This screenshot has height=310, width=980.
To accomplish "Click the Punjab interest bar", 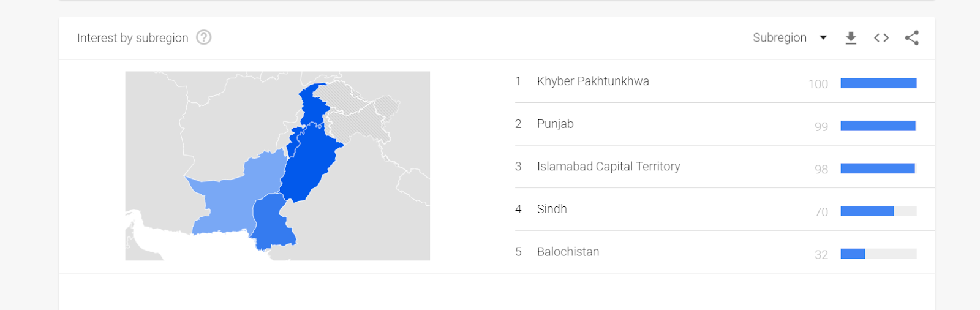I will [x=878, y=126].
